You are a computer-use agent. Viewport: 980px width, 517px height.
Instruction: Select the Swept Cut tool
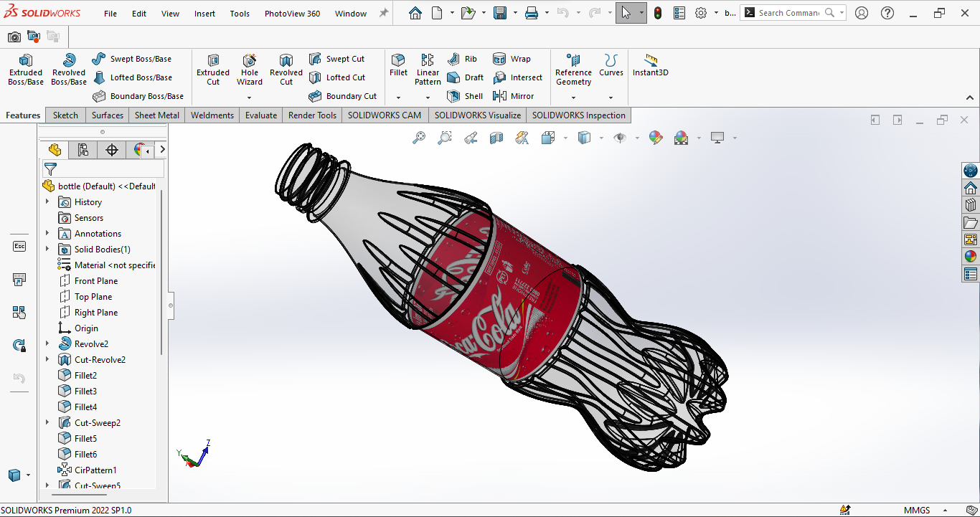(336, 59)
